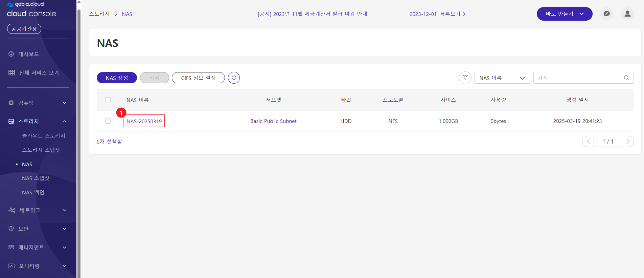Expand the 매니지먼트 sidebar menu
The image size is (644, 278).
[x=65, y=248]
